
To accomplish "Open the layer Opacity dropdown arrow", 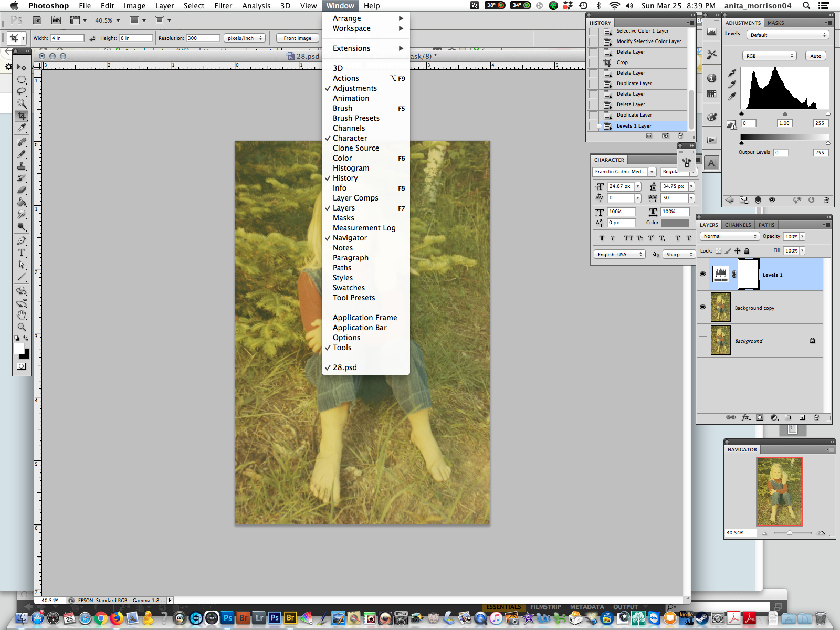I will (x=802, y=237).
